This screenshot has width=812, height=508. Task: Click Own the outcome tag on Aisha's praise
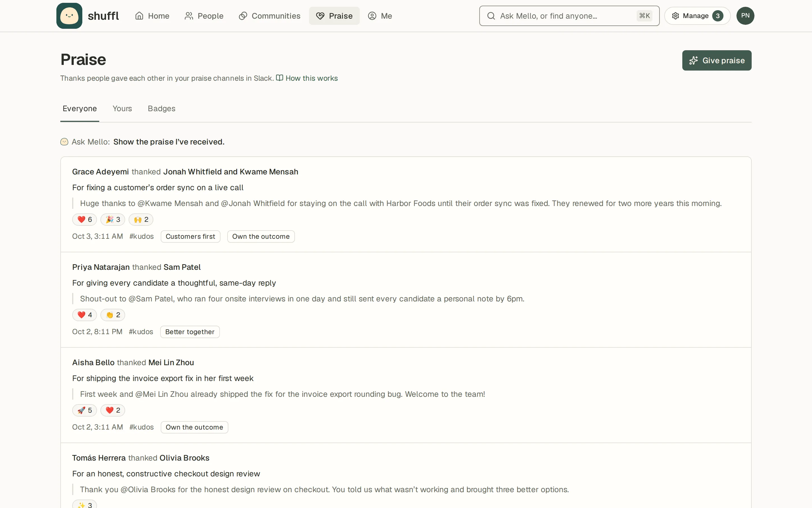pyautogui.click(x=194, y=427)
